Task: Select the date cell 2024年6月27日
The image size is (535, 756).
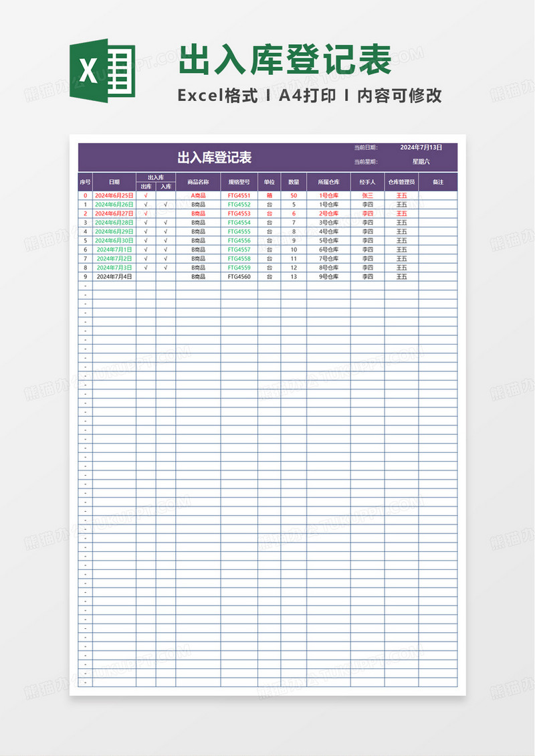Action: pos(114,213)
